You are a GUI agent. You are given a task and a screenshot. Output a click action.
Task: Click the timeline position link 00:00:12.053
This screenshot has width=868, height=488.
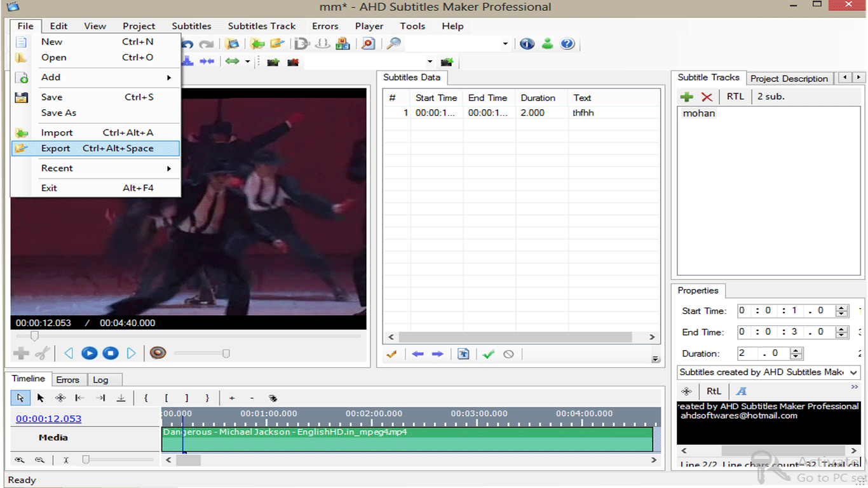48,419
